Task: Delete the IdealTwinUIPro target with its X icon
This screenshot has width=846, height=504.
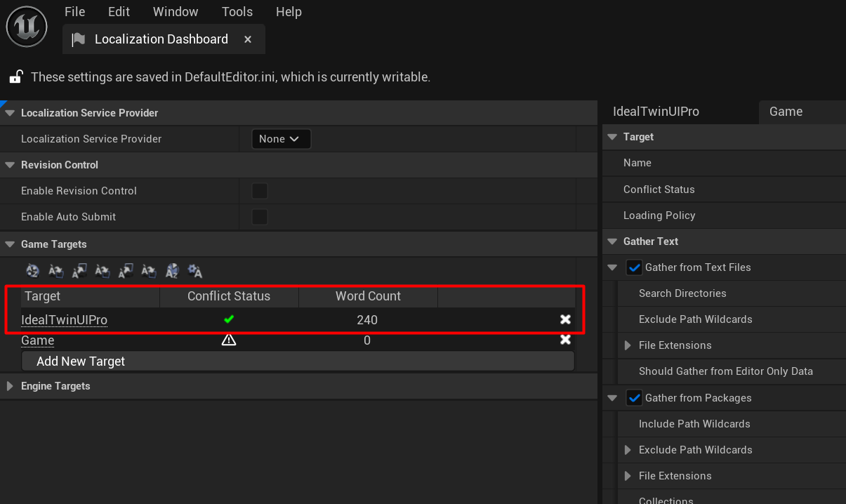Action: (565, 320)
